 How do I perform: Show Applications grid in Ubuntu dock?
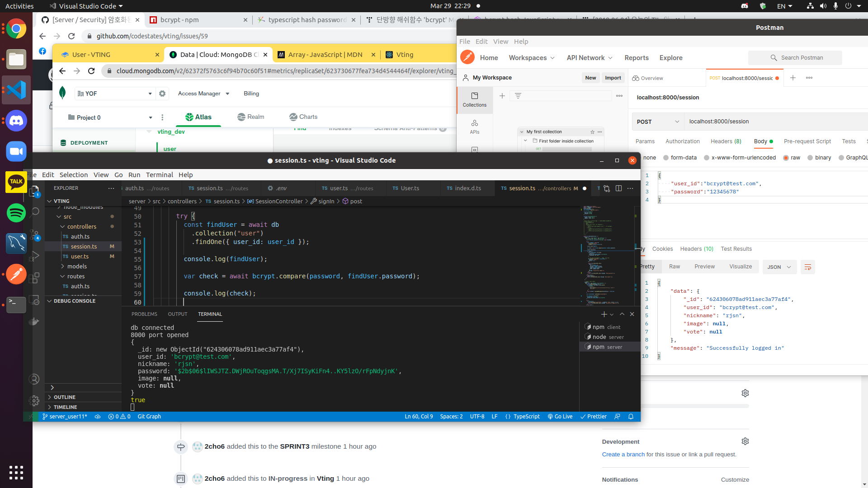click(16, 473)
